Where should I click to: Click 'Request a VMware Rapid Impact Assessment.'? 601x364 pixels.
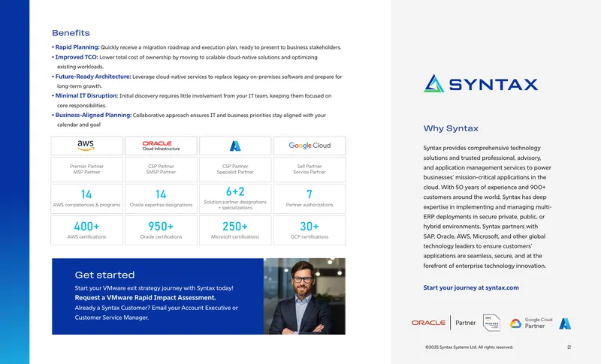(145, 297)
